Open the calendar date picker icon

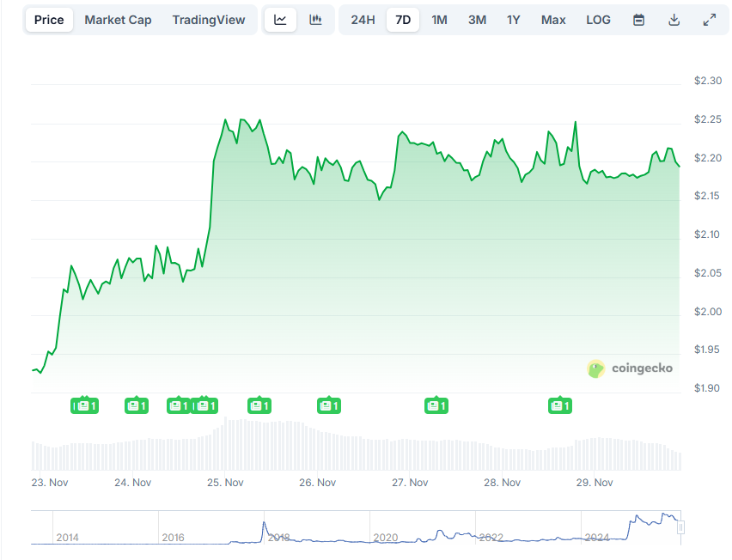tap(637, 19)
